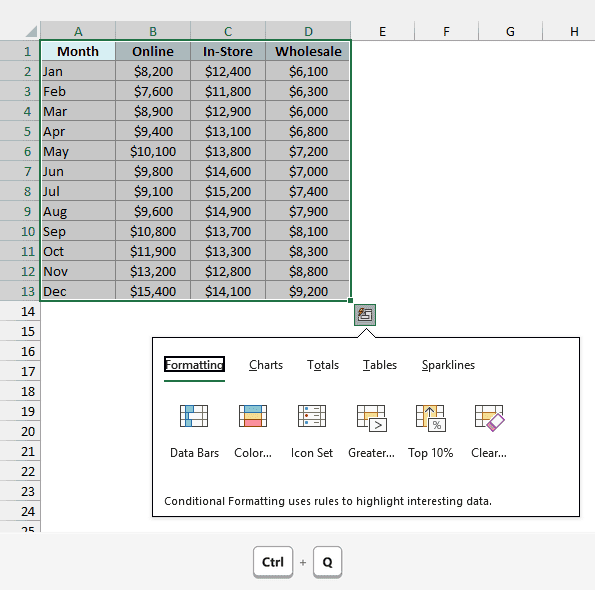Select column D header
This screenshot has width=595, height=590.
point(308,31)
